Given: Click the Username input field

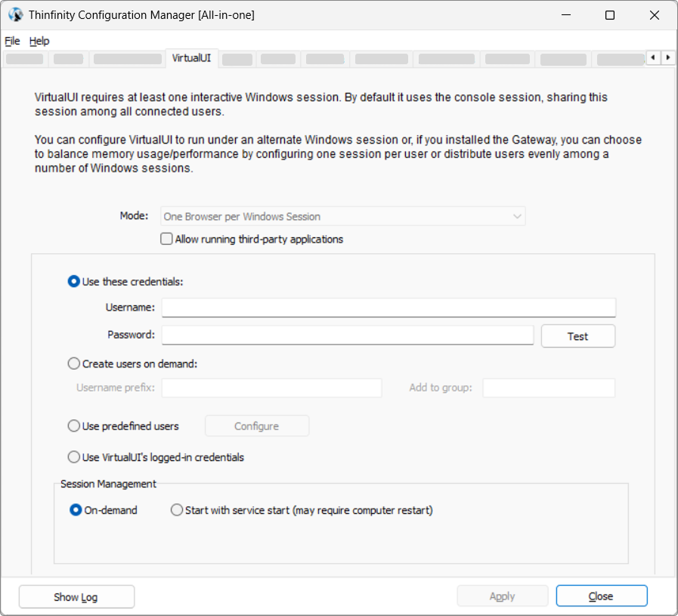Looking at the screenshot, I should coord(389,308).
